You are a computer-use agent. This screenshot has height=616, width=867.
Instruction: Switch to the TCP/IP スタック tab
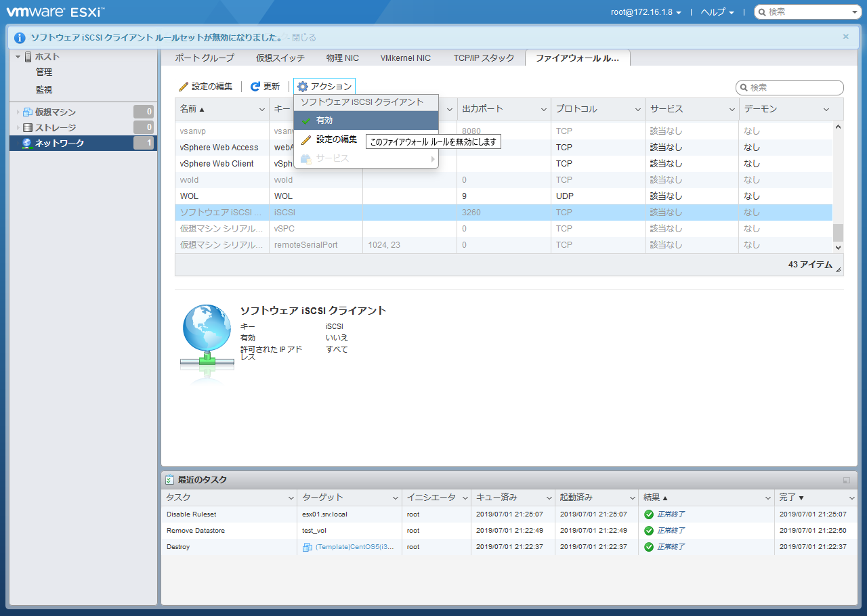[x=484, y=58]
